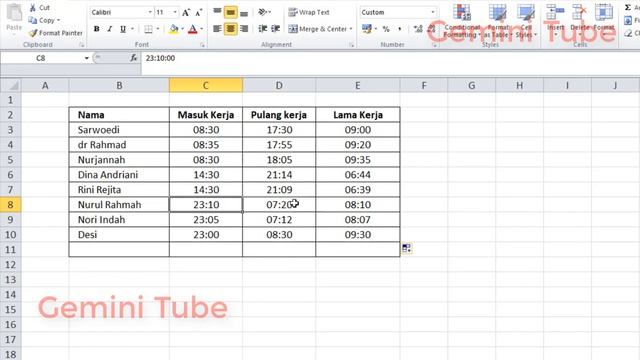Apply Percent Style
The height and width of the screenshot is (360, 640).
[386, 29]
